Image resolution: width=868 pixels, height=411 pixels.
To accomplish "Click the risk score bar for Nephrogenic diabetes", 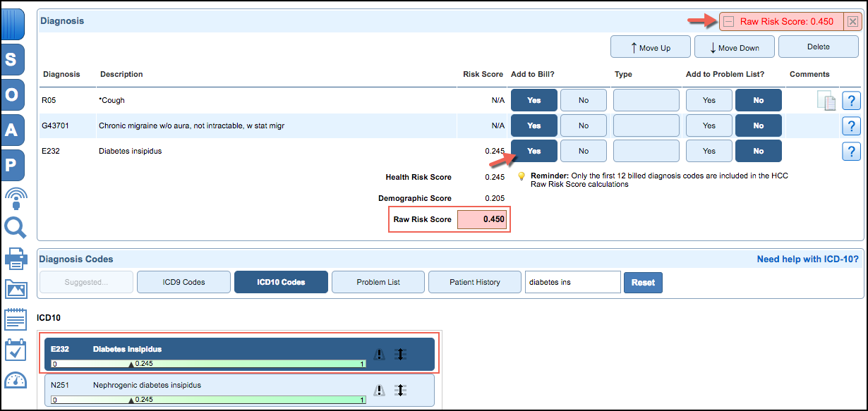I will point(209,400).
